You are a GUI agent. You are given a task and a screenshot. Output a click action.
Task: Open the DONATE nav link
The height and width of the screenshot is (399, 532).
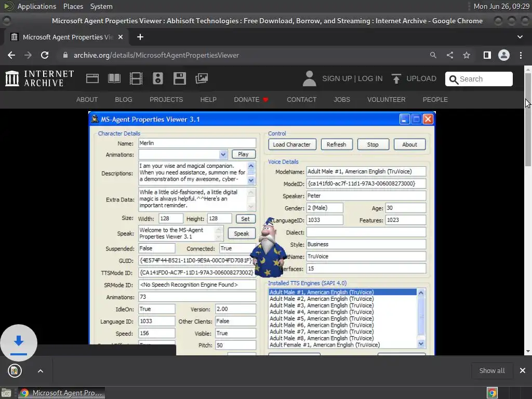[x=251, y=99]
